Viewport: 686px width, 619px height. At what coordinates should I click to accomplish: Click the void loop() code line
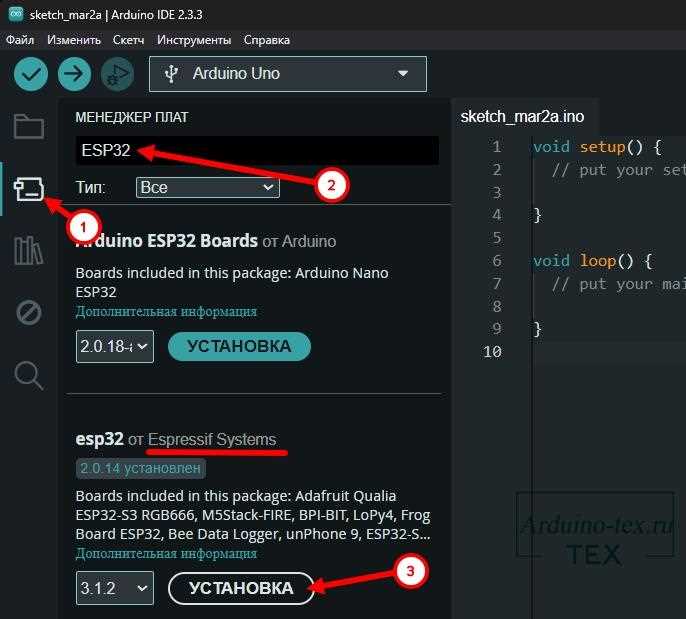pyautogui.click(x=593, y=261)
